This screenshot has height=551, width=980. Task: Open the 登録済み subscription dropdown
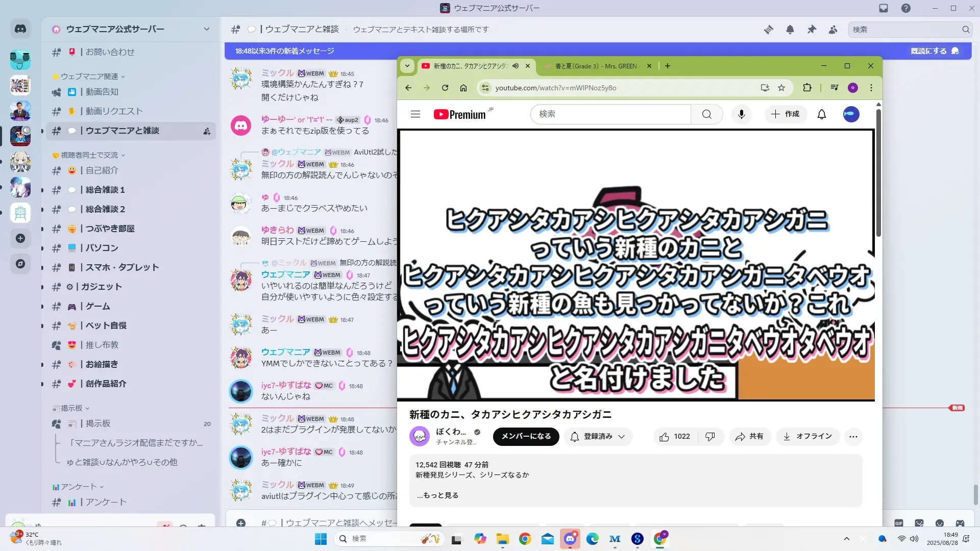click(x=598, y=437)
